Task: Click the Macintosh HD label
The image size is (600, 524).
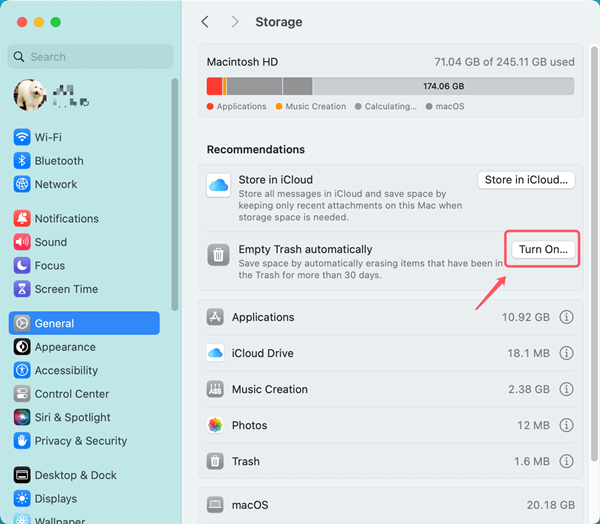Action: [242, 62]
